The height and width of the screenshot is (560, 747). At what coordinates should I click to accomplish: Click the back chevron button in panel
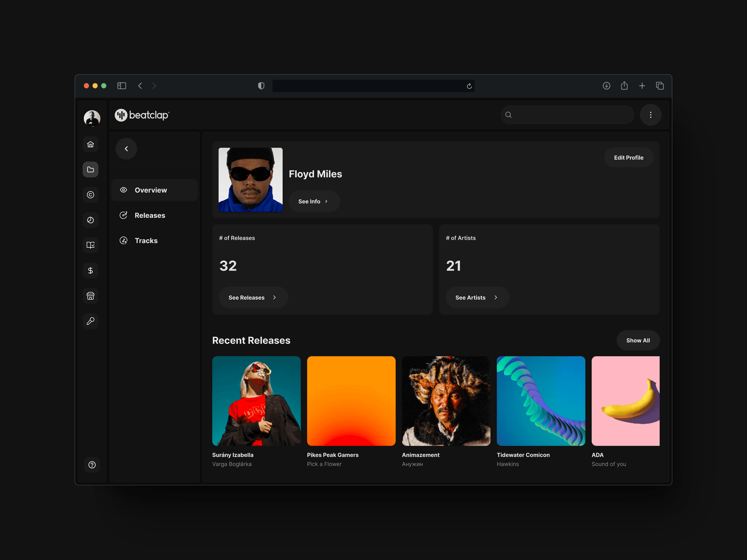pos(126,149)
